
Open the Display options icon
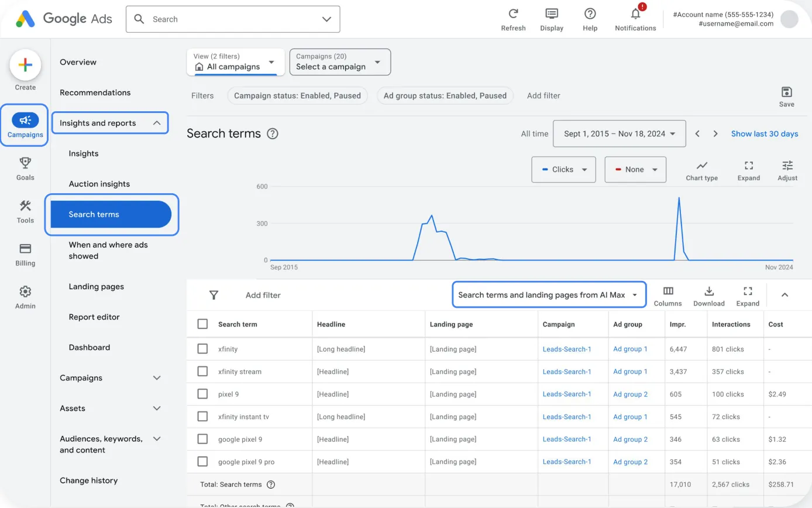pos(552,13)
